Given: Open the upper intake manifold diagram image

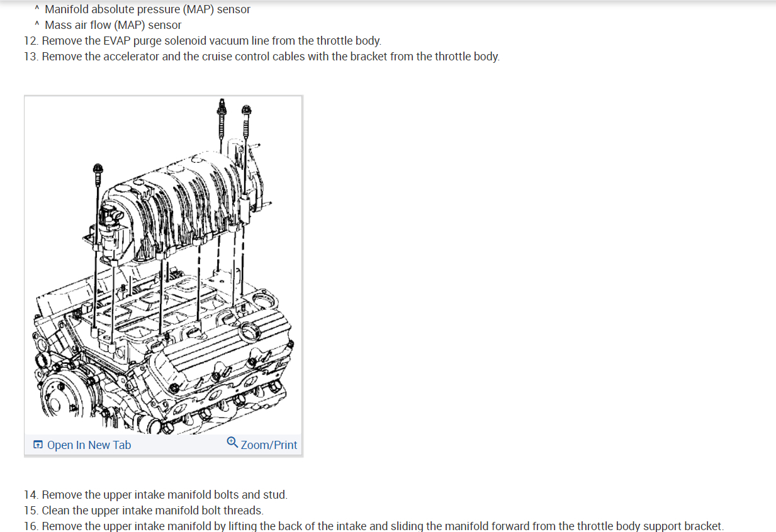Looking at the screenshot, I should pyautogui.click(x=164, y=265).
